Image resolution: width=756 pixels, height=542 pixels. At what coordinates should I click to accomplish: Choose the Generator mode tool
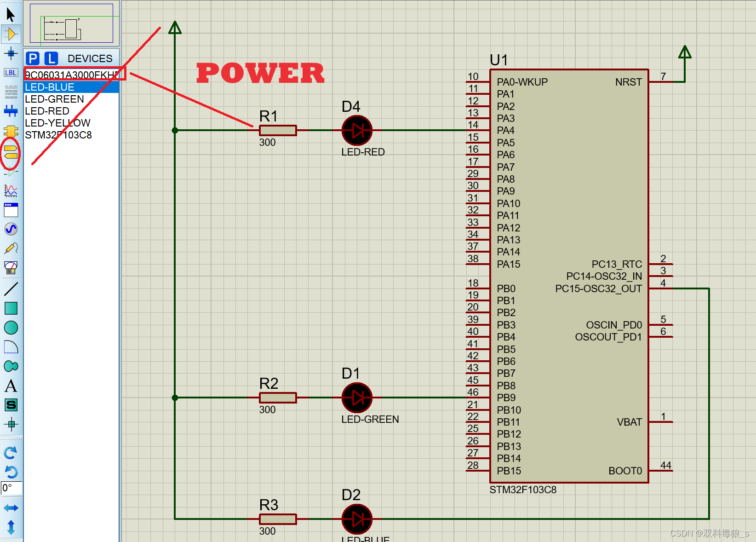11,229
